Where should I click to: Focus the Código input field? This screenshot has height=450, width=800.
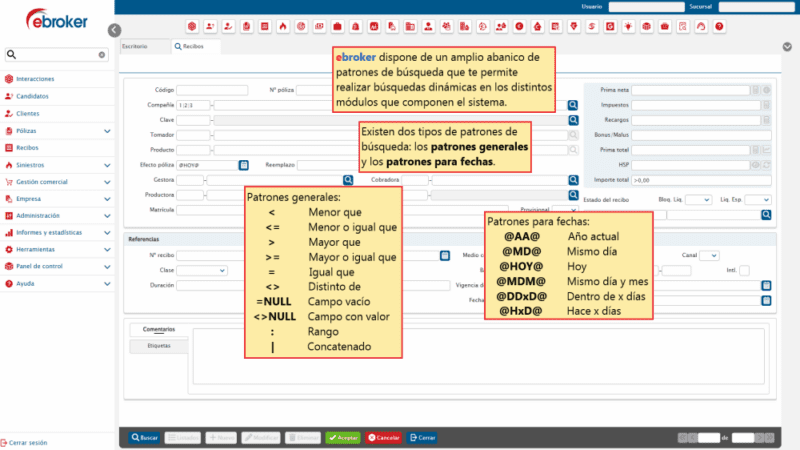point(212,90)
